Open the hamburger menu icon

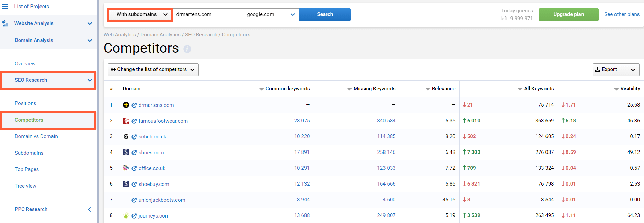point(5,7)
